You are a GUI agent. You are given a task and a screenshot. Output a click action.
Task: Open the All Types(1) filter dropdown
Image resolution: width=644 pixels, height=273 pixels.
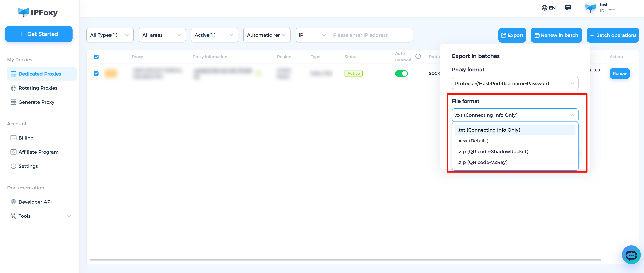point(110,35)
